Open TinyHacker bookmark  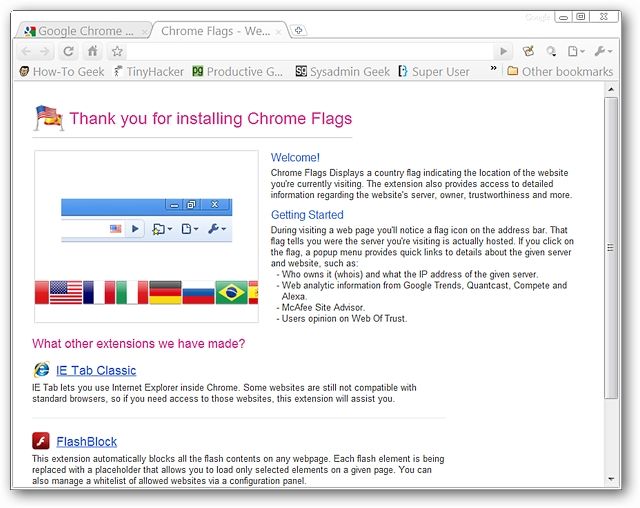click(x=149, y=72)
